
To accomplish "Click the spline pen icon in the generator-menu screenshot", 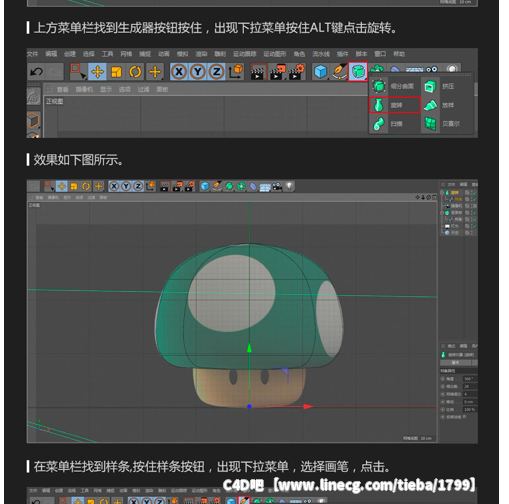I will point(339,72).
